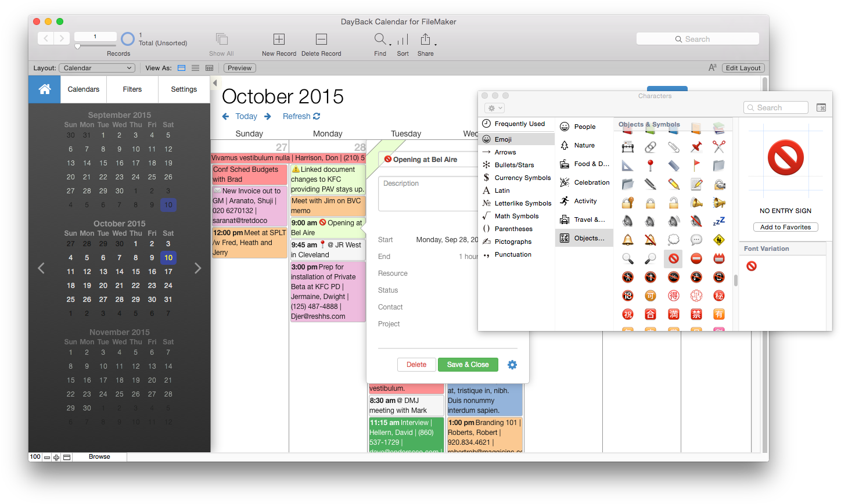841x504 pixels.
Task: Open the gear settings menu in event popover
Action: click(512, 365)
